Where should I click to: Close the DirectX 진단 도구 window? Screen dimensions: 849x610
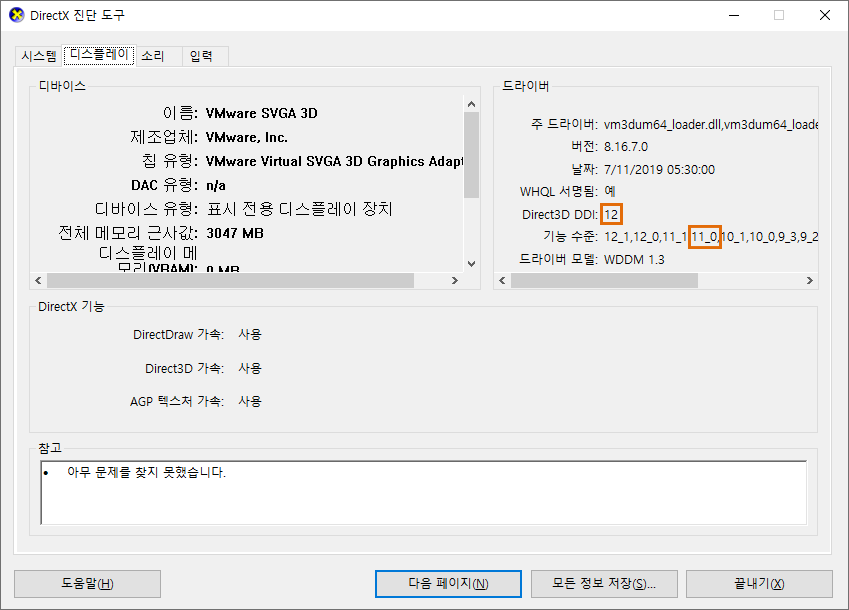tap(825, 15)
